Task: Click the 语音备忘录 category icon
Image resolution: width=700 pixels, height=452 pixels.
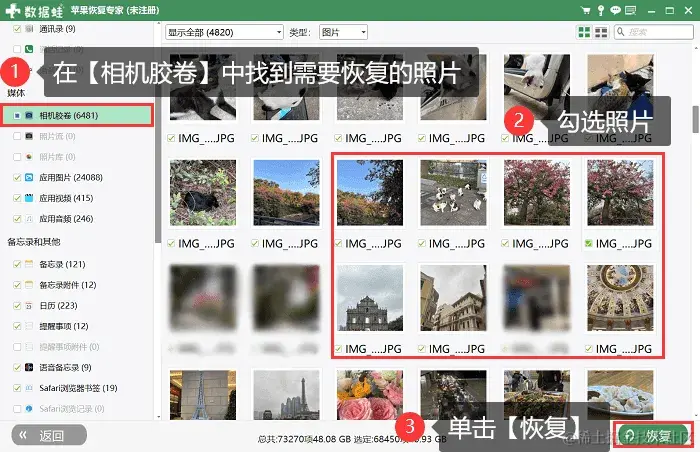Action: (x=29, y=367)
